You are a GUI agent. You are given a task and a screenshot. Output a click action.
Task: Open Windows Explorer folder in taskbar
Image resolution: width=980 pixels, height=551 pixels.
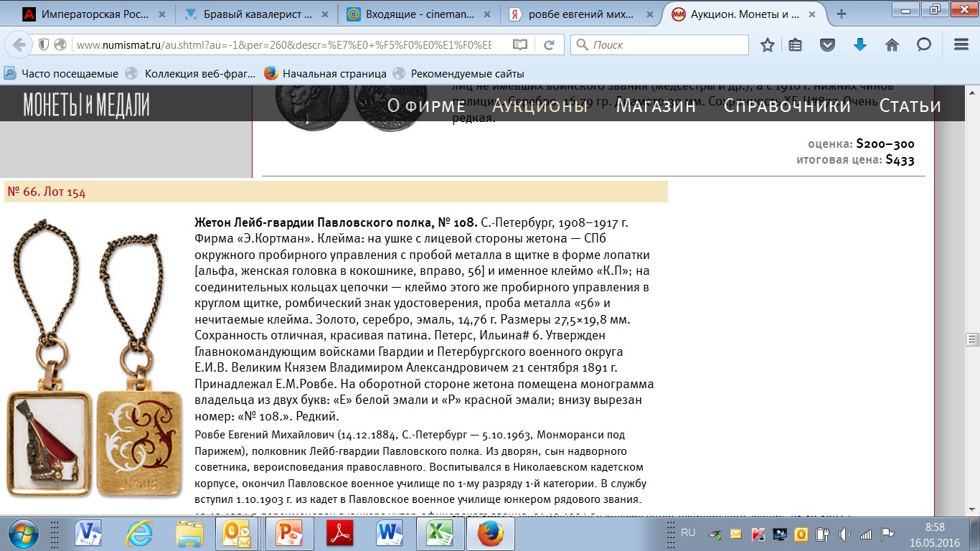[x=189, y=534]
